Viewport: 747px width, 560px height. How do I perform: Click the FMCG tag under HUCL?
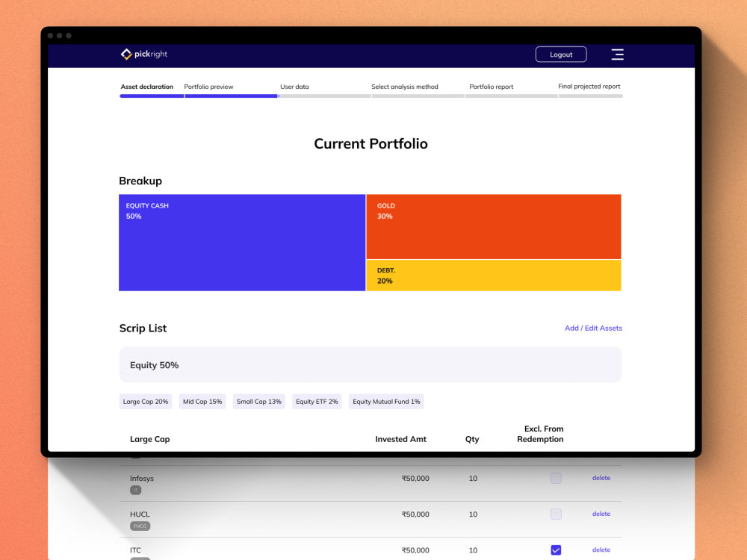click(140, 526)
